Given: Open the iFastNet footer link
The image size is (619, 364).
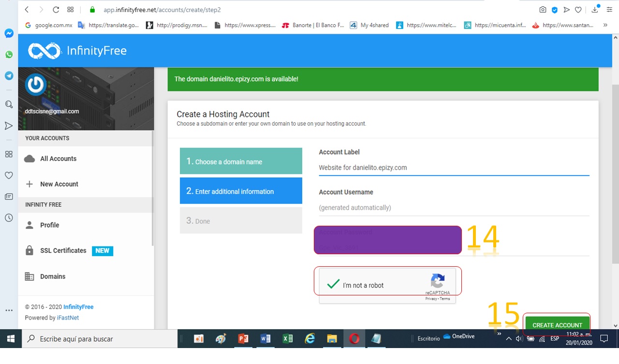Looking at the screenshot, I should 68,318.
